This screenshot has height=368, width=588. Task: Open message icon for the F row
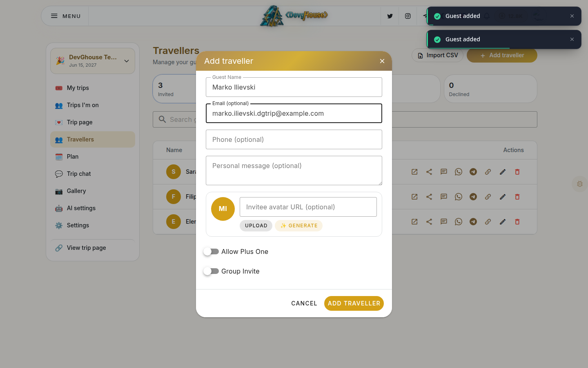point(444,197)
